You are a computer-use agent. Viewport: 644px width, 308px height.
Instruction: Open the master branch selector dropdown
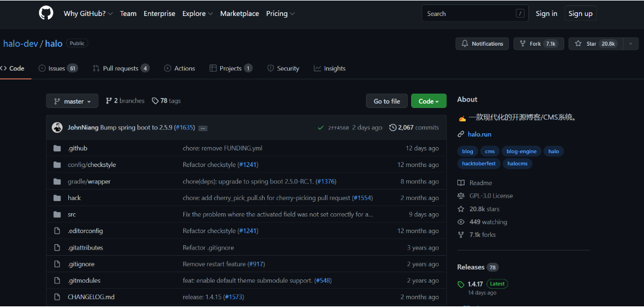point(72,101)
